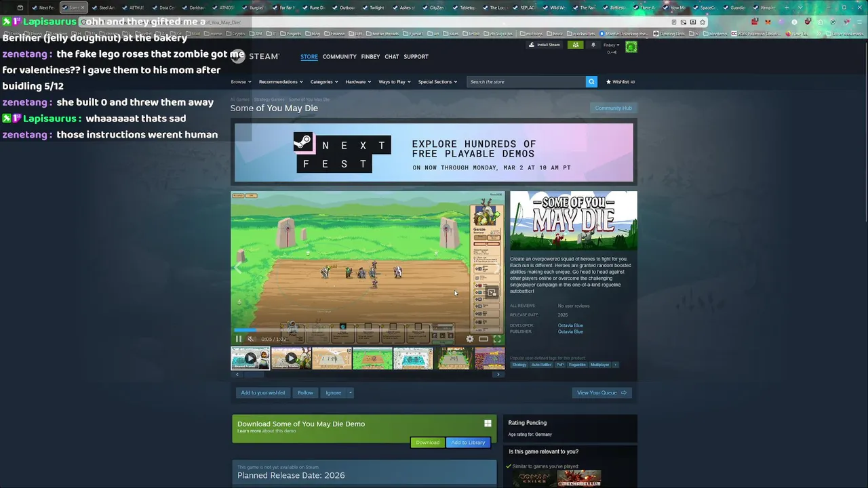The width and height of the screenshot is (868, 488).
Task: Expand the Ways to Play dropdown
Action: [x=395, y=81]
